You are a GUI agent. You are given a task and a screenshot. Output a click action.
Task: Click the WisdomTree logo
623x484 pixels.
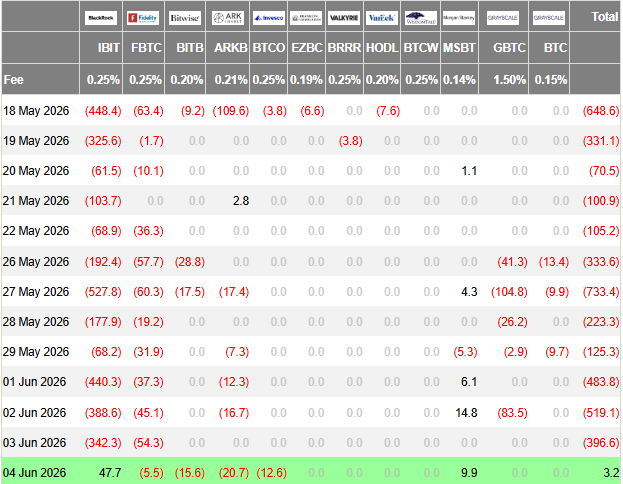(x=421, y=17)
